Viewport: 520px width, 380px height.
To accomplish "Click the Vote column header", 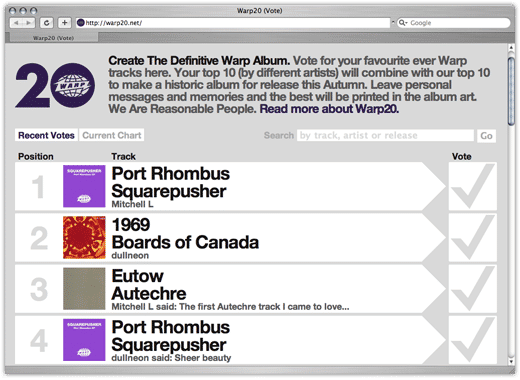I will coord(462,156).
